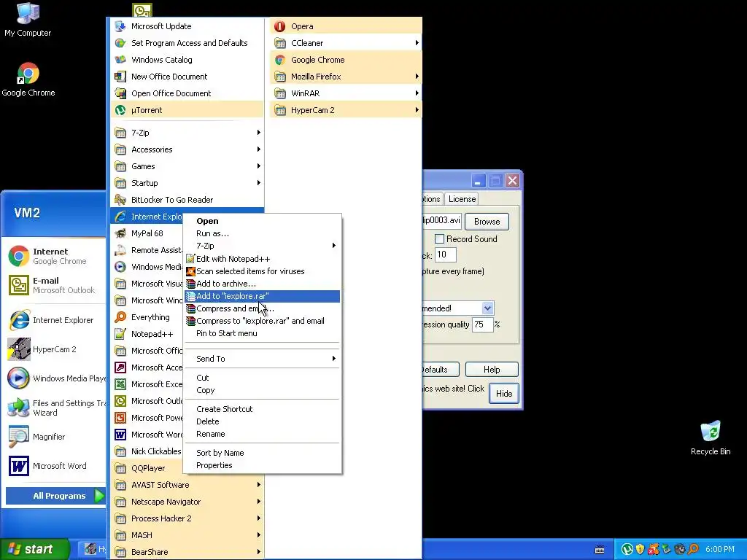The height and width of the screenshot is (560, 747).
Task: Expand the CCleaner submenu folder
Action: tap(346, 43)
